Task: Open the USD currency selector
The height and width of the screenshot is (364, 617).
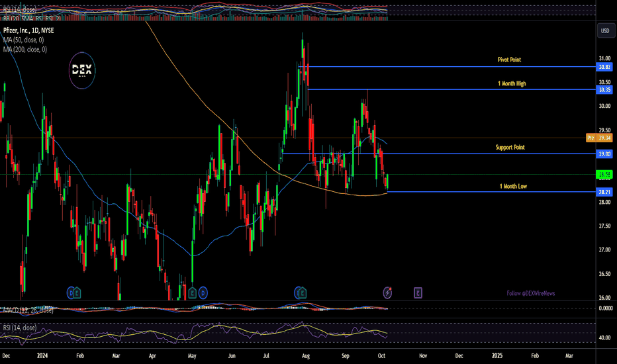Action: point(605,30)
